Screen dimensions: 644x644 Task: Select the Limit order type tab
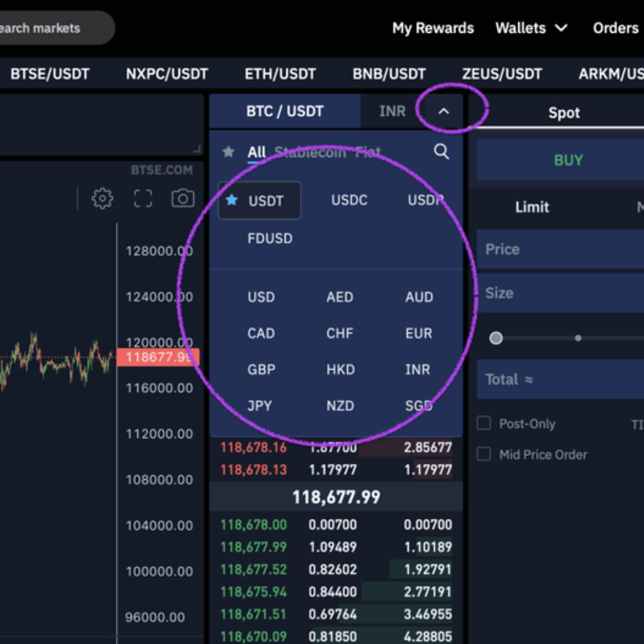[532, 208]
